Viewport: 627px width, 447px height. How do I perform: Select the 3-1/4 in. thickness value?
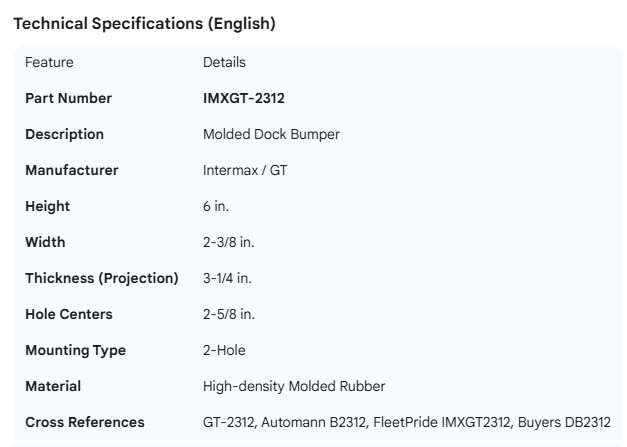pyautogui.click(x=227, y=278)
